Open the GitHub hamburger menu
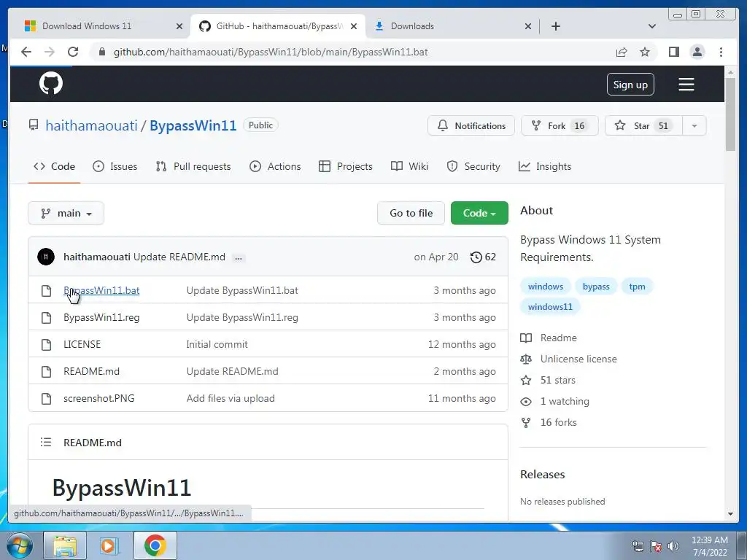Screen dimensions: 747x560 pos(686,85)
